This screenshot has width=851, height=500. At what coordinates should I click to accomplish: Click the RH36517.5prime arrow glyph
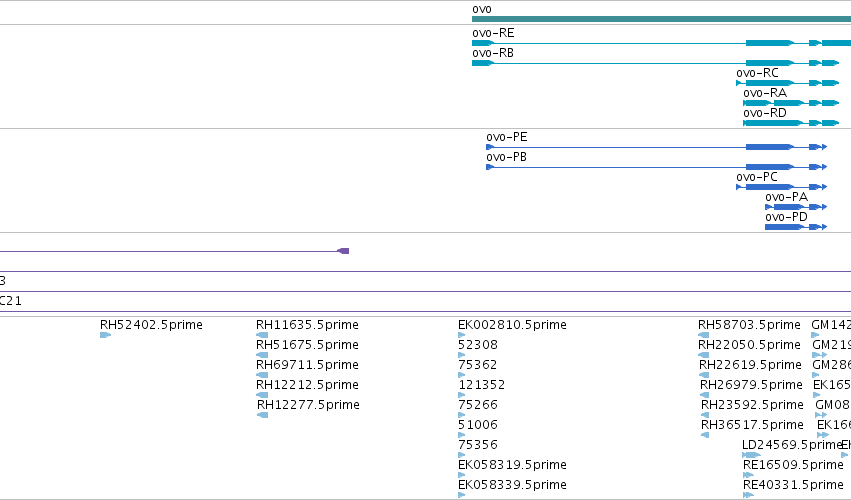tap(705, 435)
